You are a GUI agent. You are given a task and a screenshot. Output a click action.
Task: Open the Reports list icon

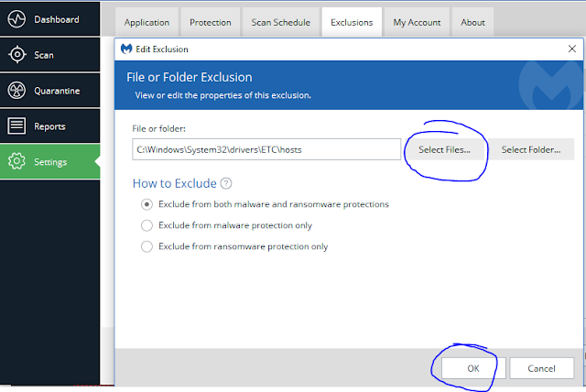click(16, 125)
